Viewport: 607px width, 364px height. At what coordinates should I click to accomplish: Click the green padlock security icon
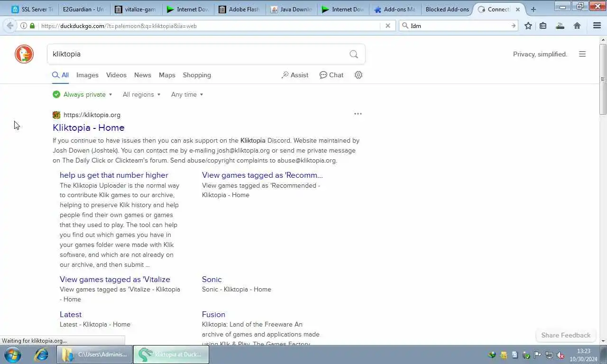point(32,26)
